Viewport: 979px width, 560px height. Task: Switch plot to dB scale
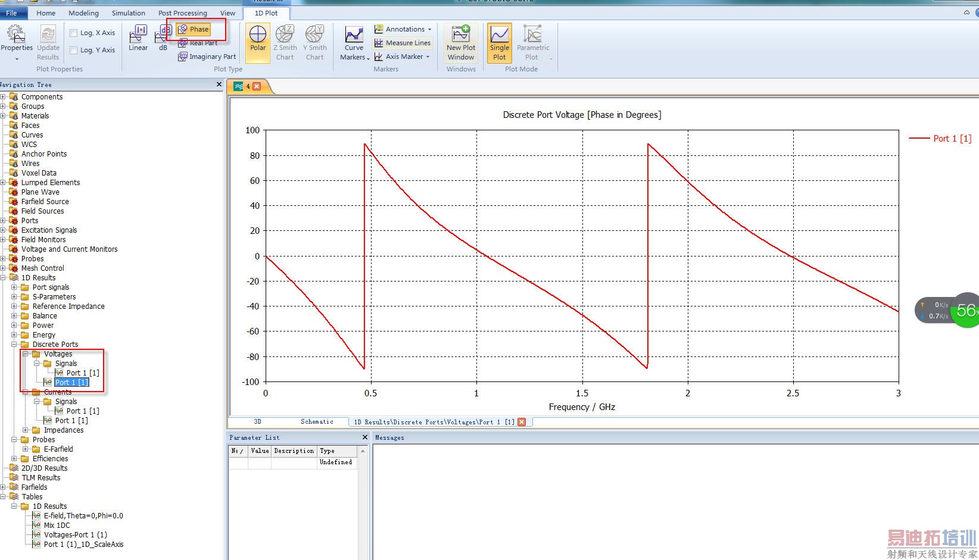163,38
